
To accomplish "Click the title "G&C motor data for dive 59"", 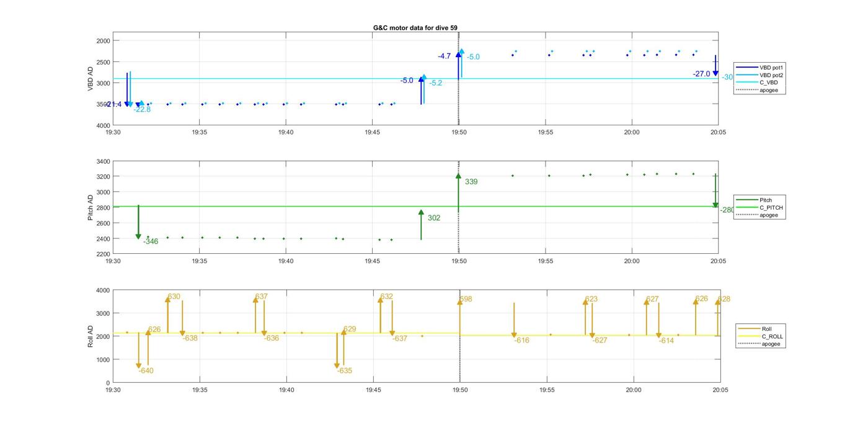I will (x=415, y=28).
